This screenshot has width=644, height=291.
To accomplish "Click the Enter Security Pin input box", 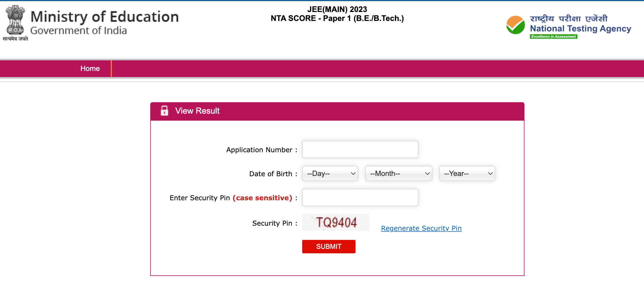I will click(x=360, y=197).
